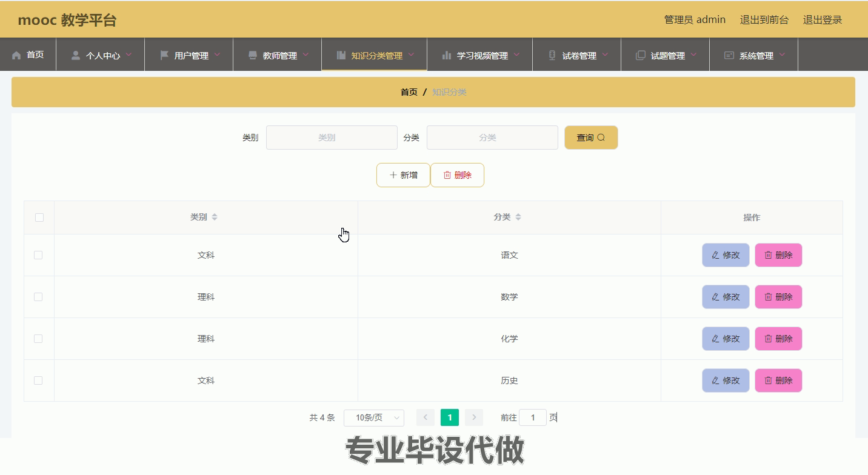The image size is (868, 475).
Task: Open the 个人中心 menu label
Action: (x=103, y=56)
